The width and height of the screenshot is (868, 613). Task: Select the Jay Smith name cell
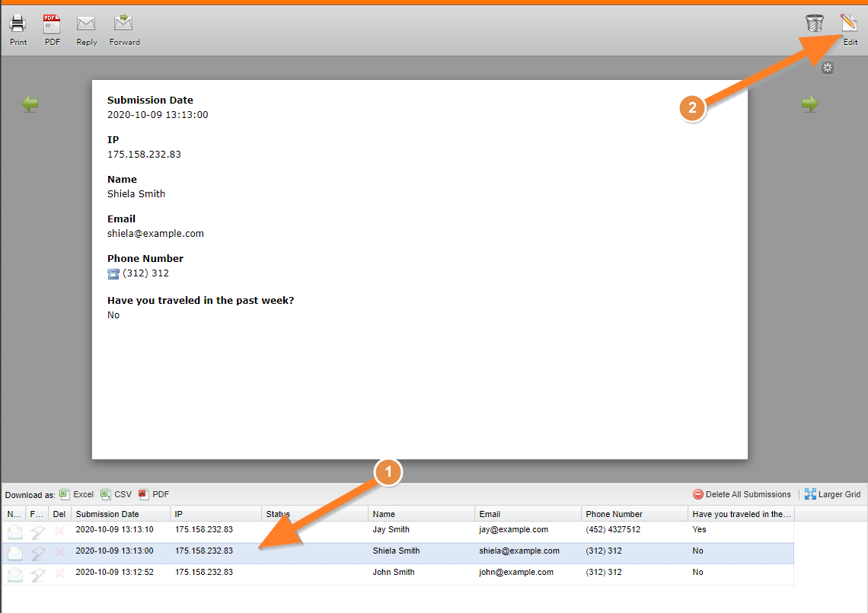[x=391, y=529]
